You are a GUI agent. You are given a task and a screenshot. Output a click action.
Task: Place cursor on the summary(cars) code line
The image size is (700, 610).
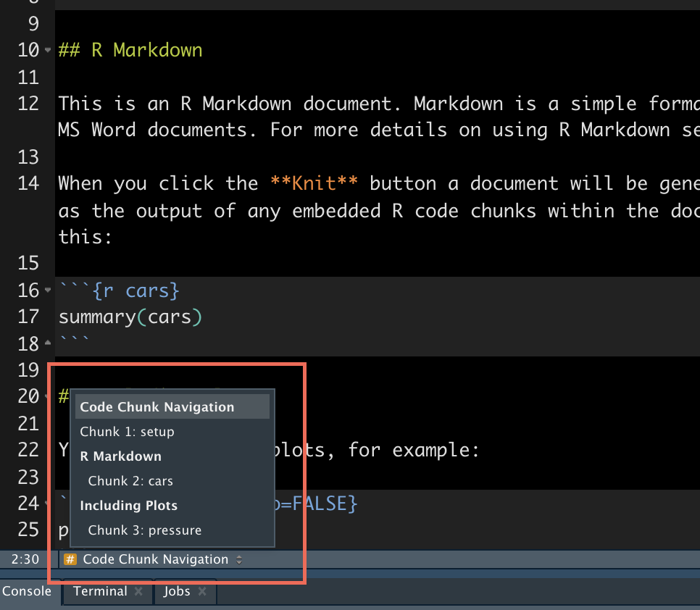[130, 317]
